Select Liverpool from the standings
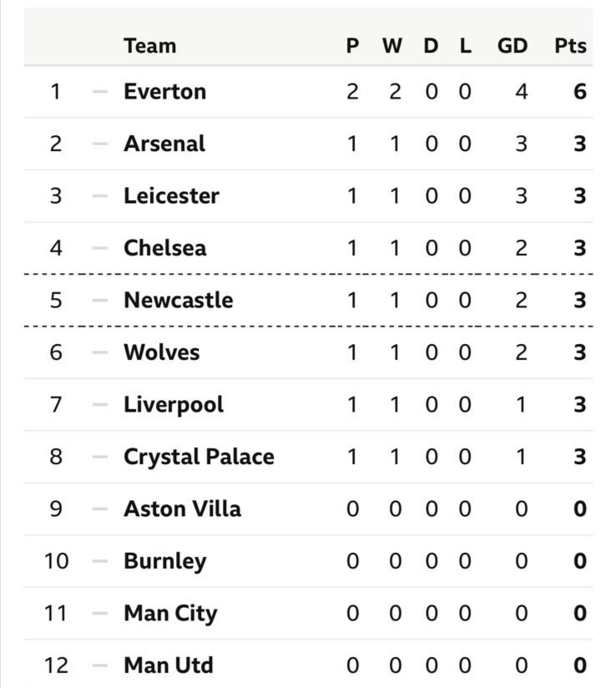Screen dimensions: 616x688 click(174, 404)
